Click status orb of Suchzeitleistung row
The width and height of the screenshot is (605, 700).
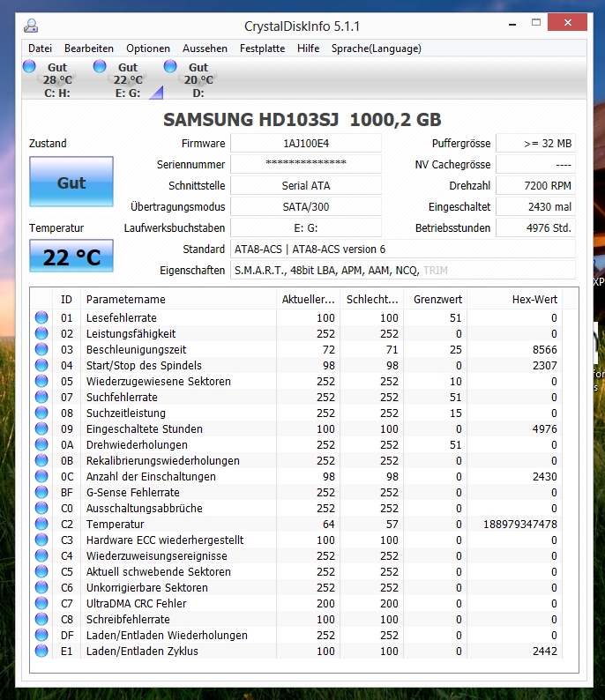click(41, 413)
